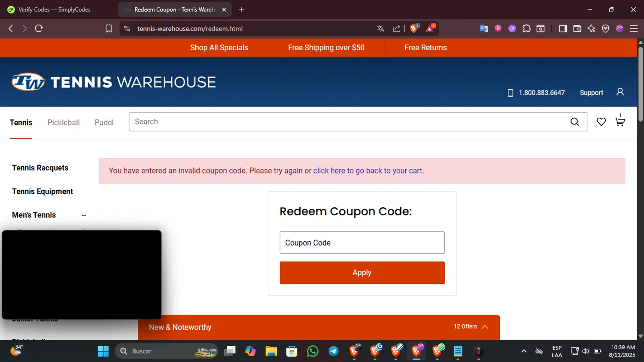Open Brave Shields lion icon
This screenshot has height=362, width=644.
point(414,28)
